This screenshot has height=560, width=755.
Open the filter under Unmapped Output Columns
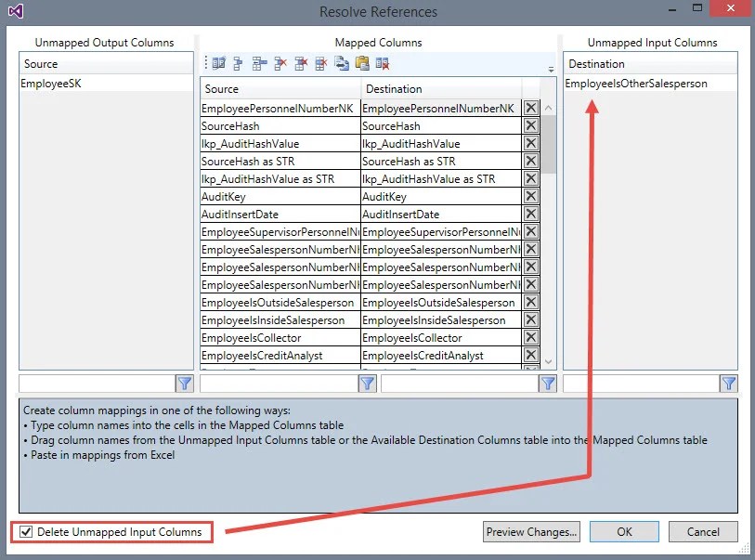coord(184,383)
